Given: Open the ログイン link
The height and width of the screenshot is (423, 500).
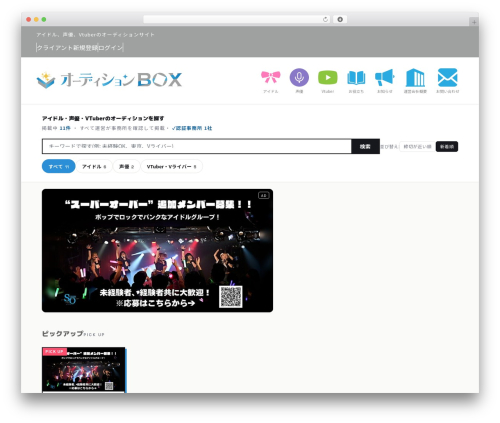Looking at the screenshot, I should click(111, 48).
